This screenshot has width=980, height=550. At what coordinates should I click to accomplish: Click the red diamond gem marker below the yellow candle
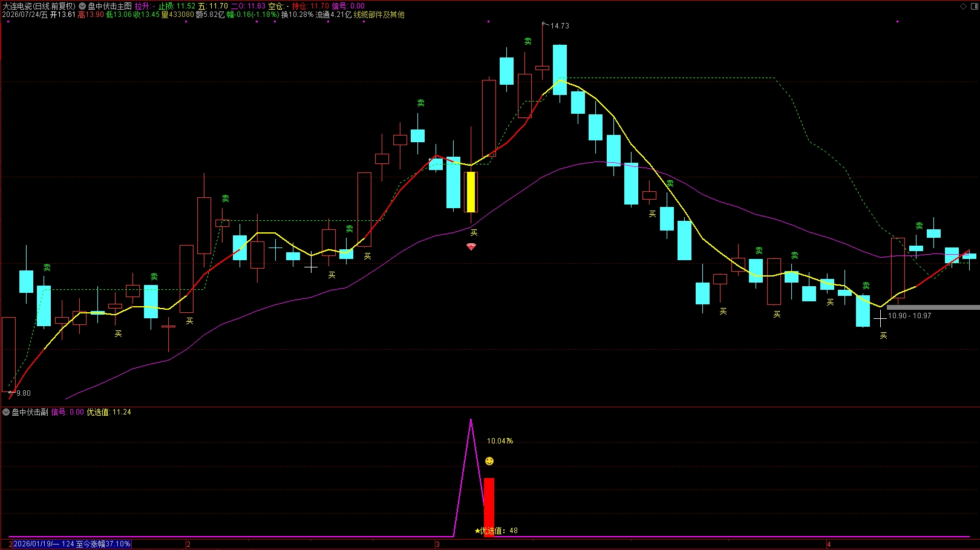pos(471,246)
